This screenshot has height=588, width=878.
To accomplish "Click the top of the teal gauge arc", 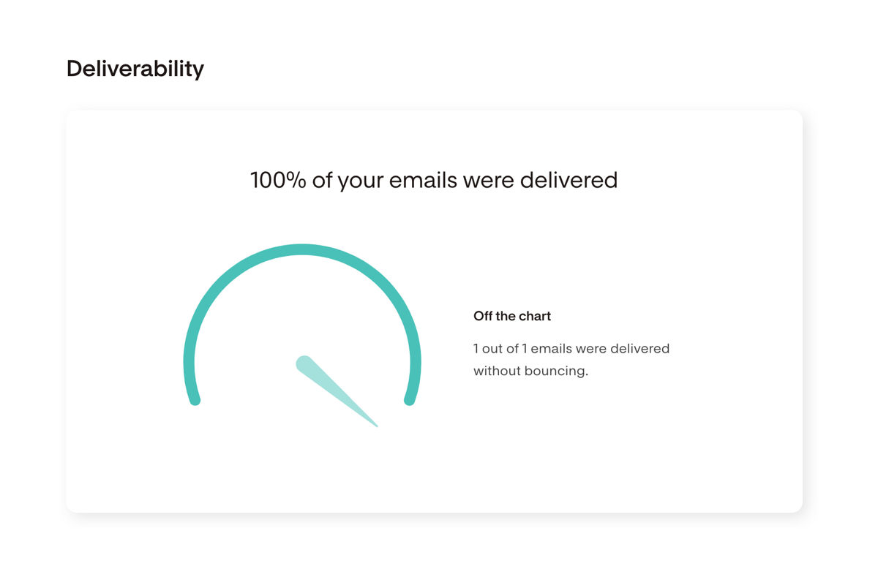I will click(x=302, y=250).
